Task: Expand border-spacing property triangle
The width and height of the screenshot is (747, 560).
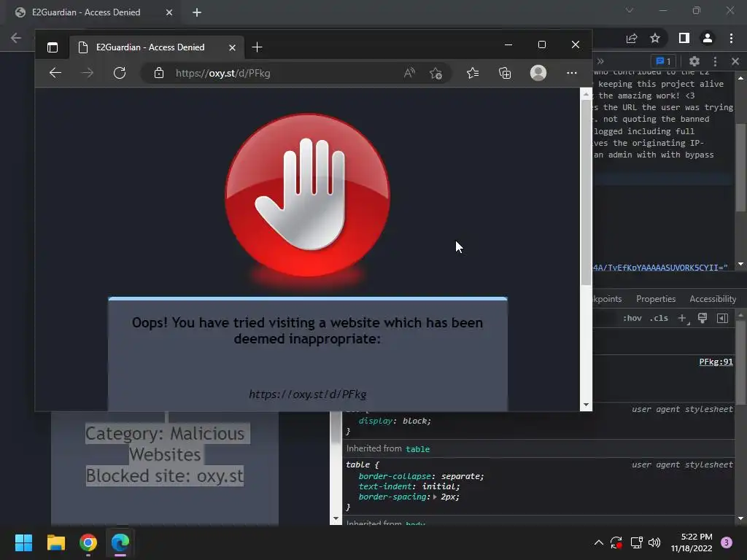Action: 435,497
